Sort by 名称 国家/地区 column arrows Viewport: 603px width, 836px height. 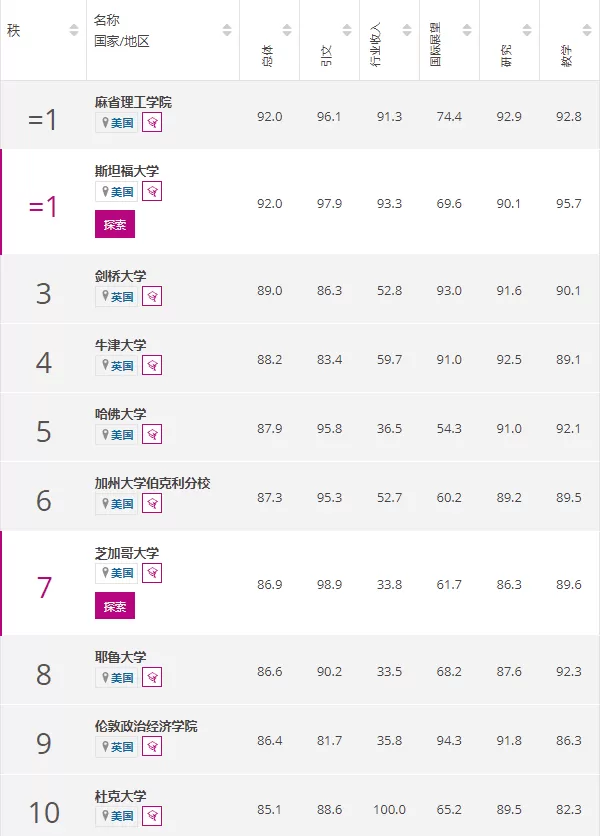click(x=227, y=30)
